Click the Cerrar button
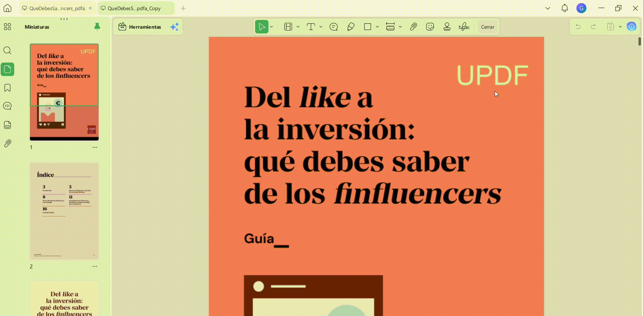644x316 pixels. pyautogui.click(x=488, y=27)
